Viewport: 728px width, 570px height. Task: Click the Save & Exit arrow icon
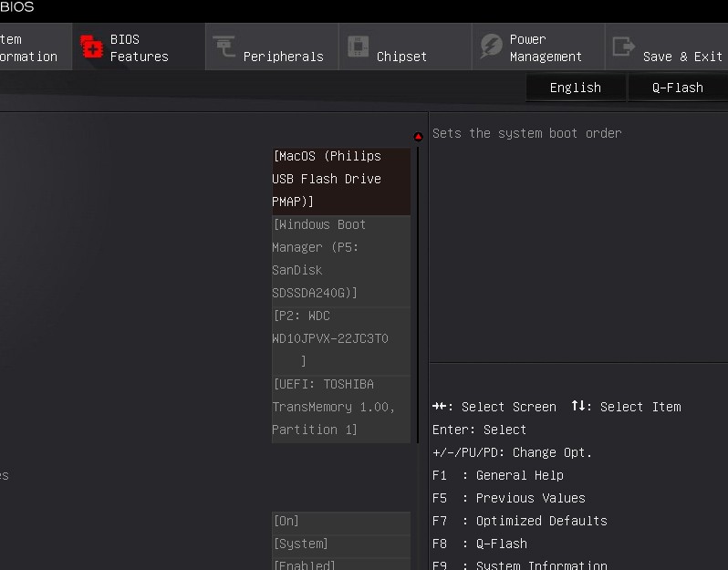pos(624,47)
